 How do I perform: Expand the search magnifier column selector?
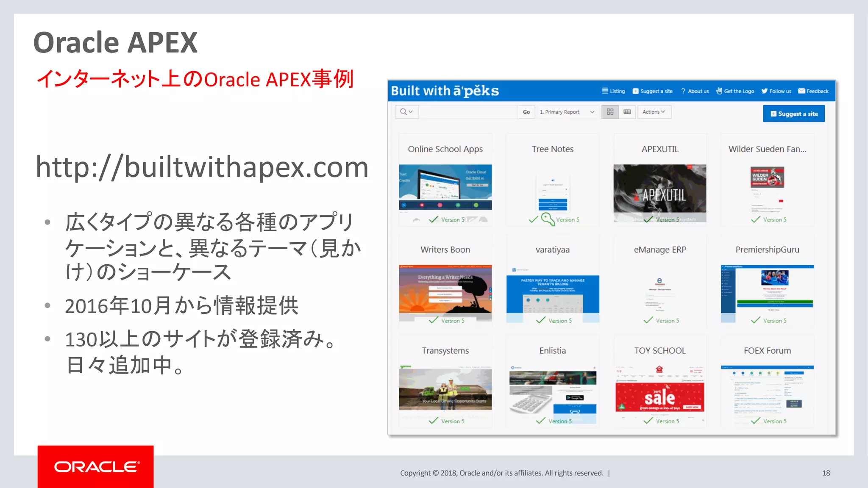(x=406, y=112)
